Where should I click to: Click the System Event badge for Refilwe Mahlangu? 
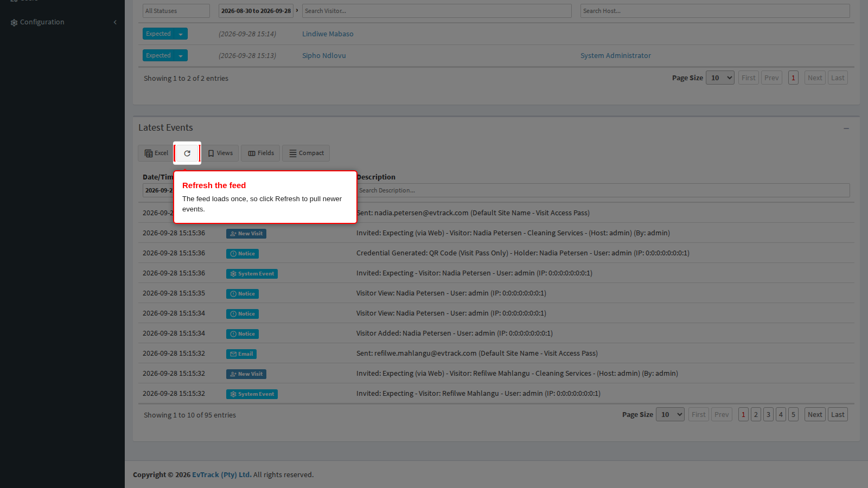[x=252, y=394]
